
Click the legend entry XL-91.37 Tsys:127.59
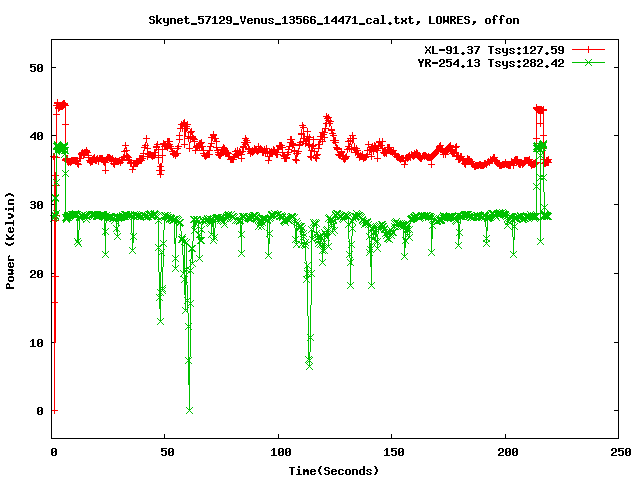coord(494,50)
